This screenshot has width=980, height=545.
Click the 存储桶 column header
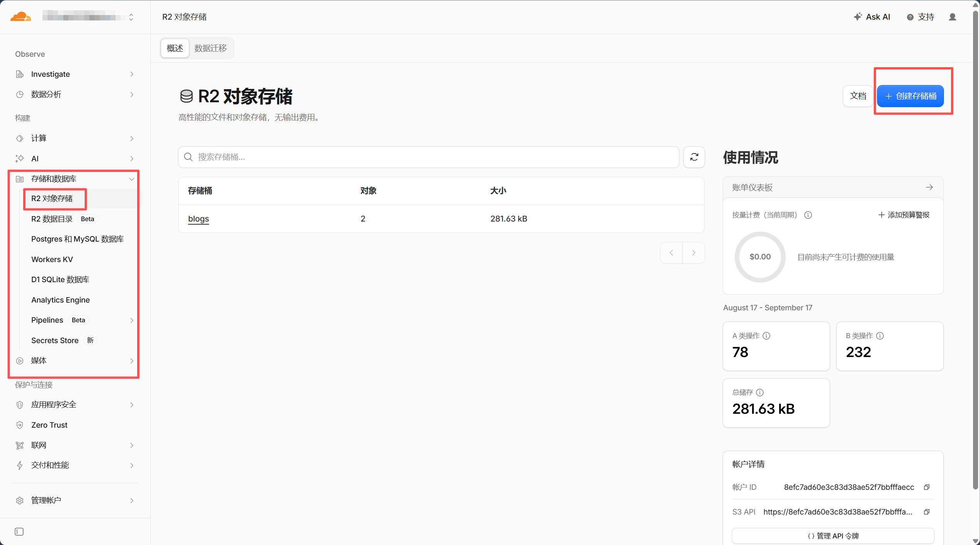(200, 191)
